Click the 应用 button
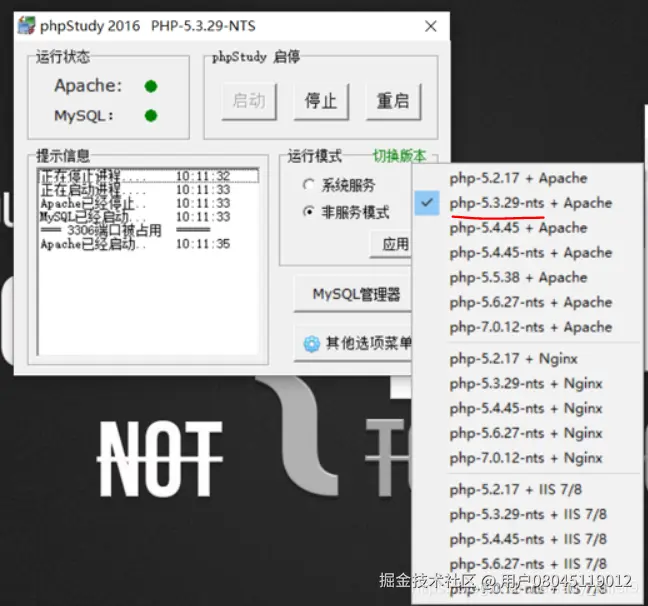648x606 pixels. [391, 244]
